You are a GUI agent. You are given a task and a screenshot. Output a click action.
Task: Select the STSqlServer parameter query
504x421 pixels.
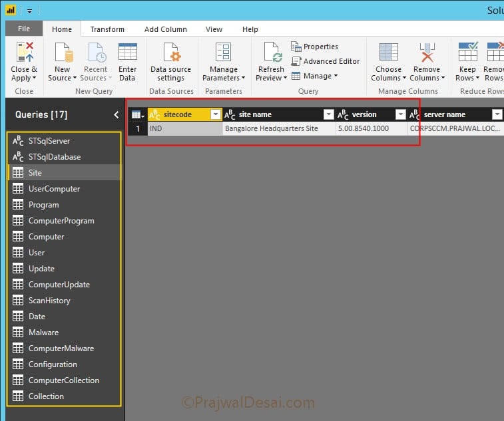[x=65, y=140]
